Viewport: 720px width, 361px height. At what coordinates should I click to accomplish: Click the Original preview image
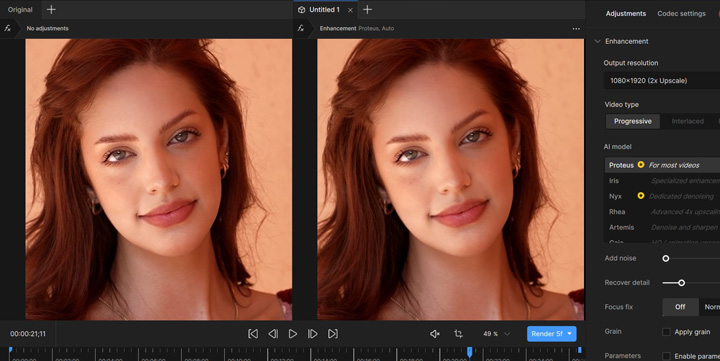tap(158, 179)
